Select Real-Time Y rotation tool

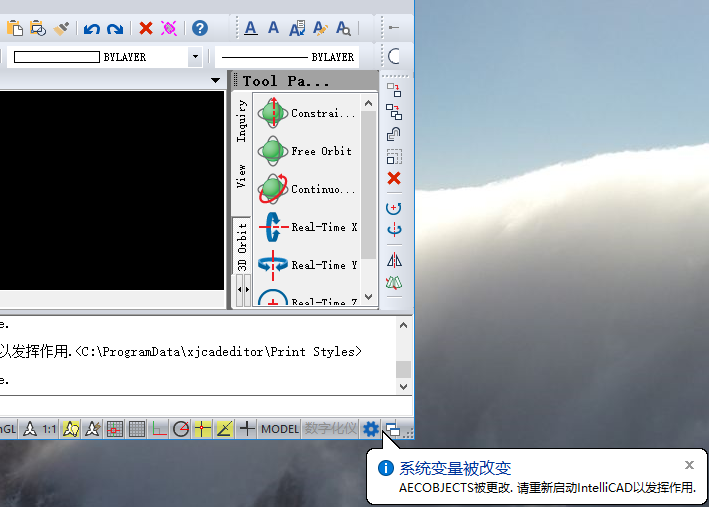coord(307,265)
